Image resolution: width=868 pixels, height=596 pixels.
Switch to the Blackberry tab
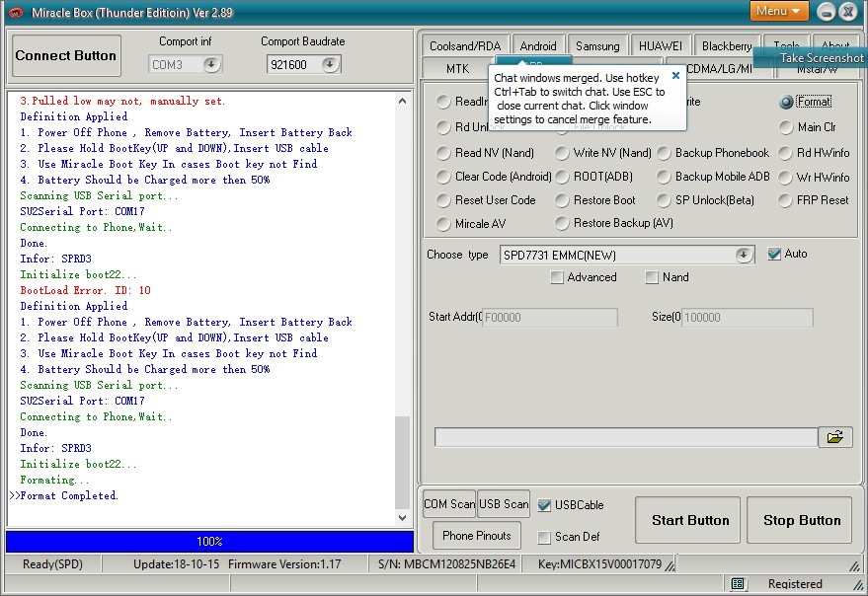(726, 46)
